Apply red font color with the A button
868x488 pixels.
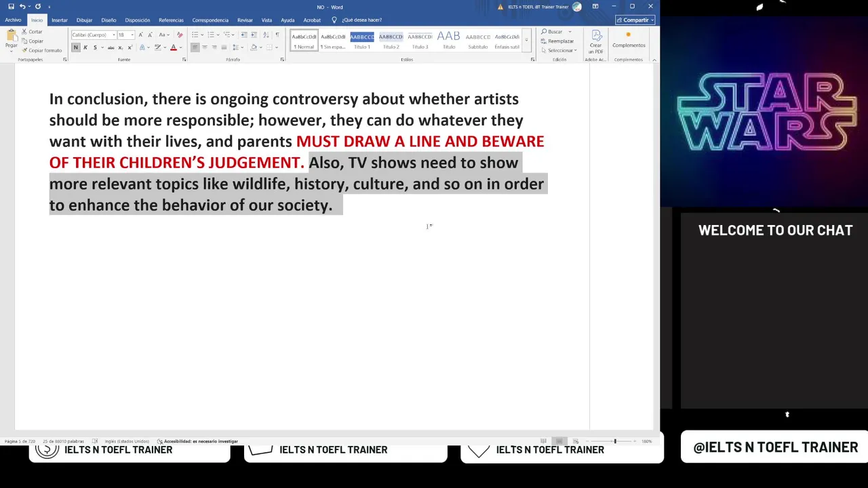tap(173, 47)
